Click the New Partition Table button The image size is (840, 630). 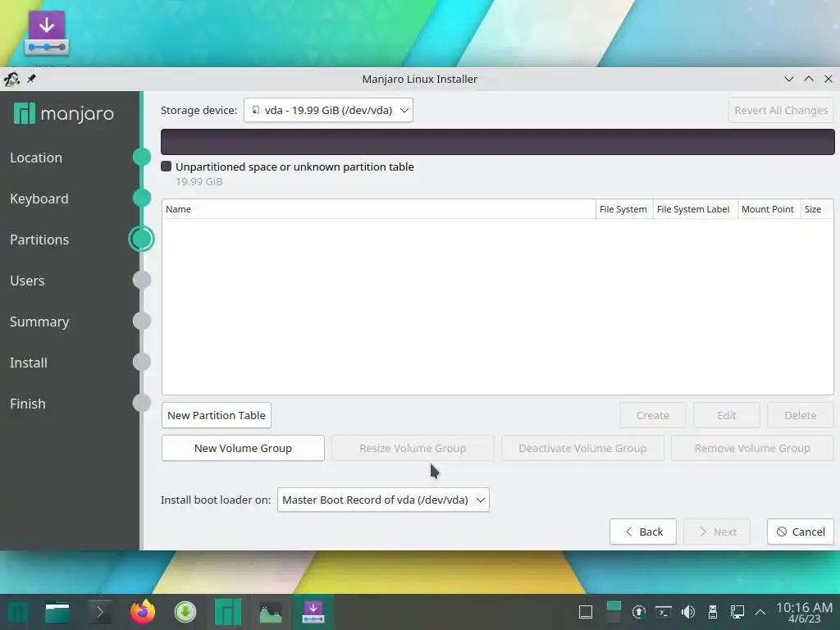(x=217, y=415)
